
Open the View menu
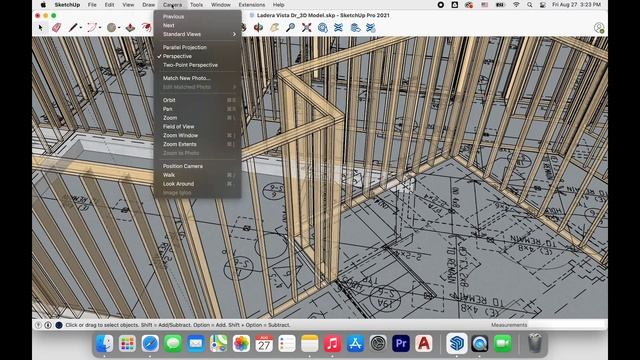coord(128,5)
